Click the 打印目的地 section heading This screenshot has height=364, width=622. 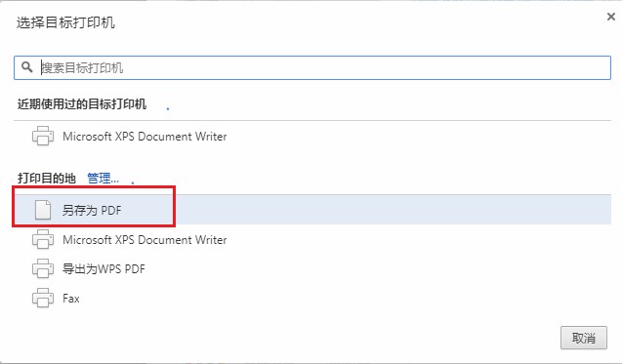(47, 178)
